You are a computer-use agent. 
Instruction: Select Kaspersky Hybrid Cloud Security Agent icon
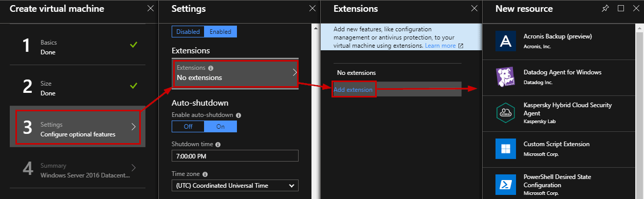pos(506,113)
